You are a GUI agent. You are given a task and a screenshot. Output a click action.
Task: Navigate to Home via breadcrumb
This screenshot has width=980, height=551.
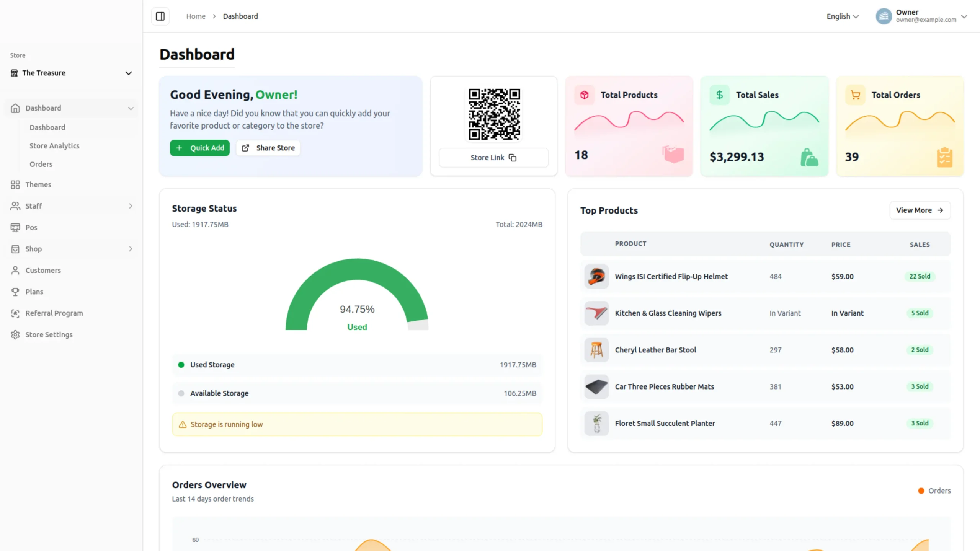pyautogui.click(x=196, y=16)
